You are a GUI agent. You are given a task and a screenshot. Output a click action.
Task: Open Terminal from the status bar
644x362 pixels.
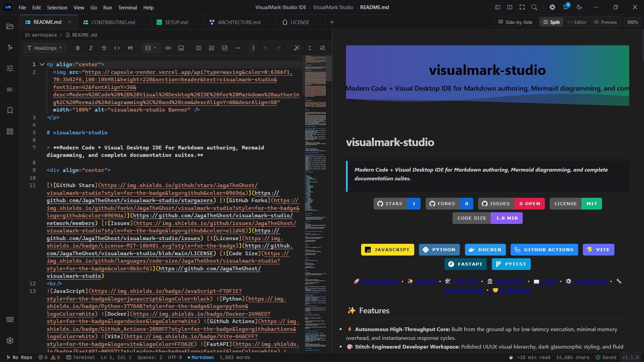click(x=81, y=357)
